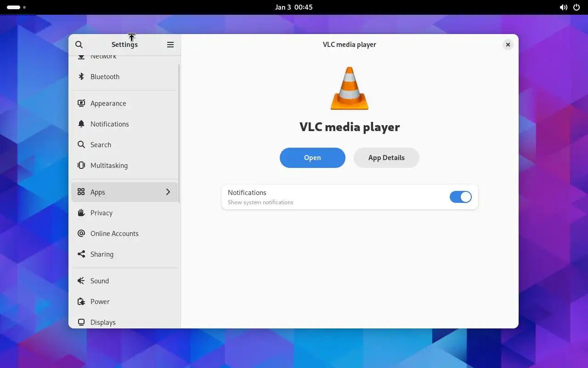Click 'Show system notifications' subtitle text
This screenshot has height=368, width=588.
260,202
